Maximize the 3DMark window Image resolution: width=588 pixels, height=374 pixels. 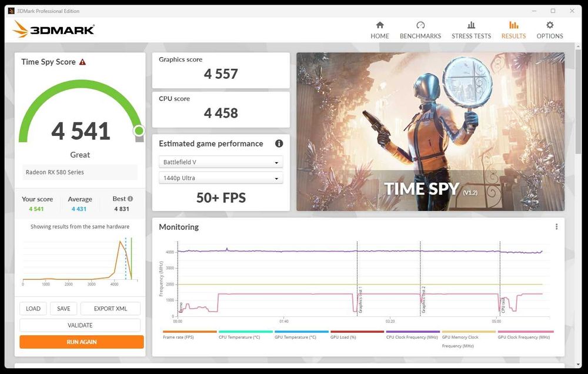coord(553,11)
